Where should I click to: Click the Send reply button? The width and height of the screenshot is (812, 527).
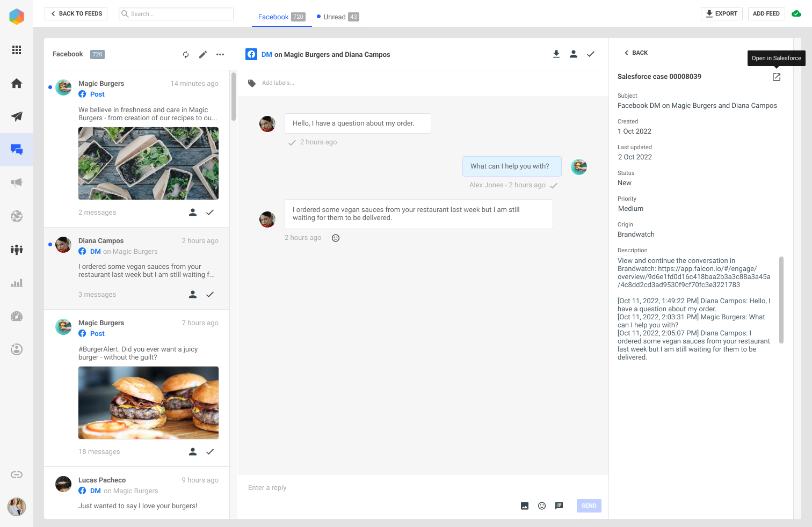click(x=589, y=506)
